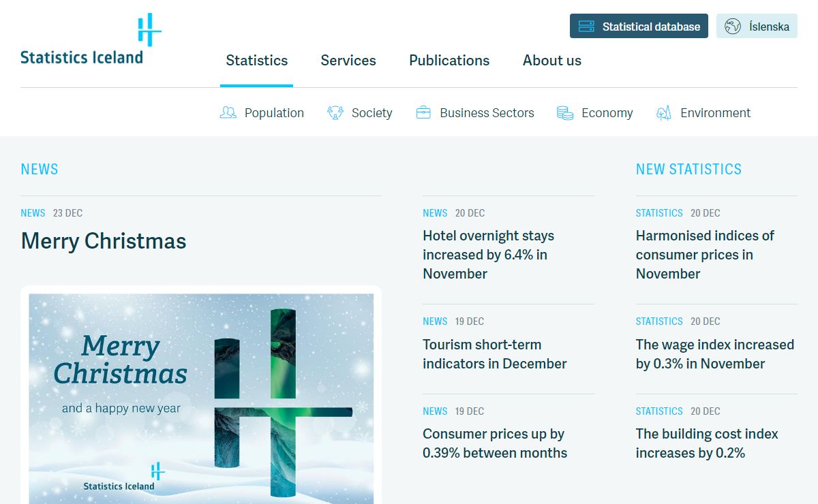
Task: Click the Society icon
Action: point(335,113)
